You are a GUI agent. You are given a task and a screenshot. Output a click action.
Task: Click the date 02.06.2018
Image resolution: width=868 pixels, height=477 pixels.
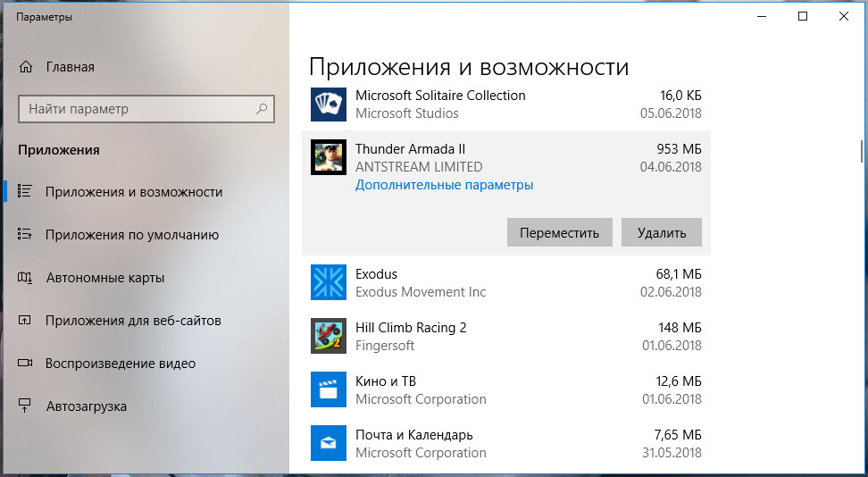point(671,292)
